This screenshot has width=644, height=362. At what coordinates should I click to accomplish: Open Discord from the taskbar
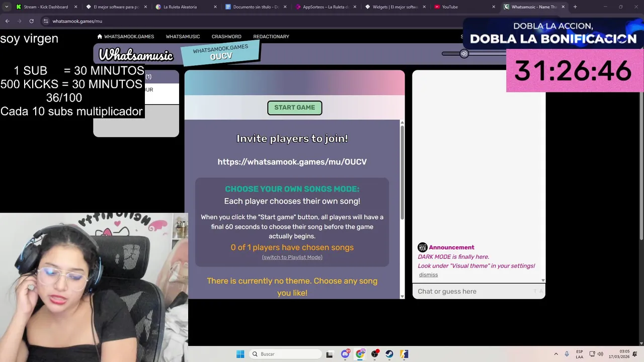[x=345, y=354]
